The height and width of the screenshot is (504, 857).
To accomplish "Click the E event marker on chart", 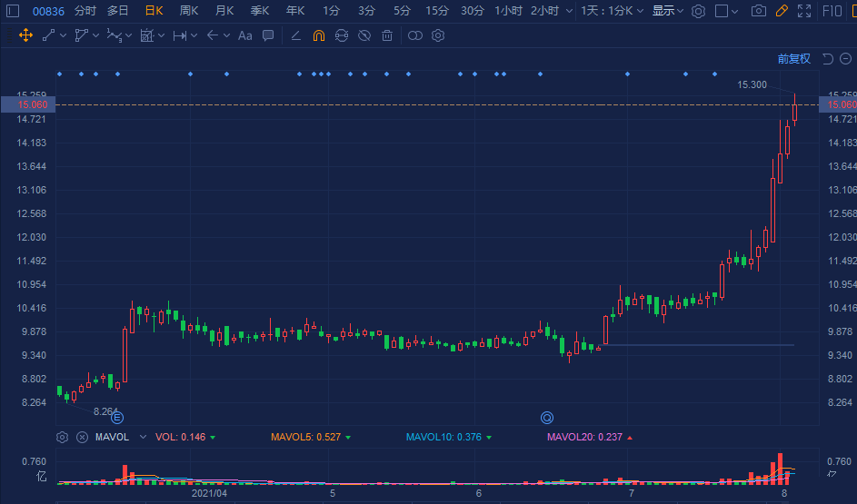I will [117, 419].
